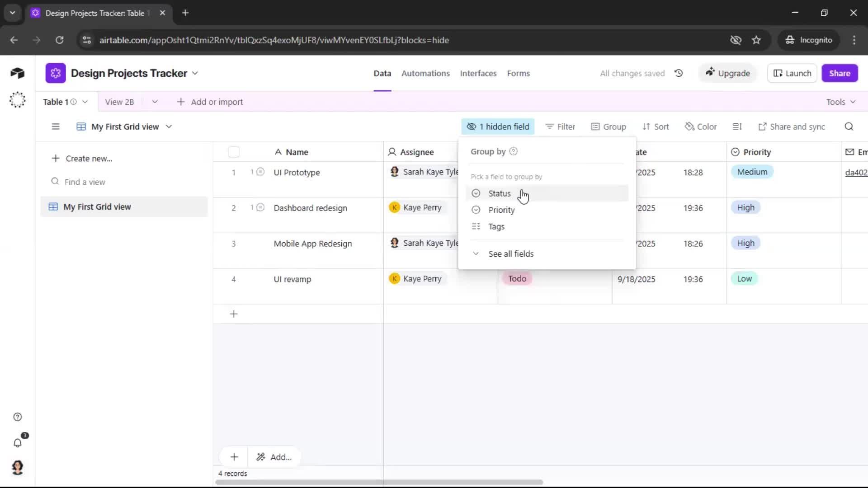Bookmark page with star icon
The image size is (868, 488).
point(756,40)
